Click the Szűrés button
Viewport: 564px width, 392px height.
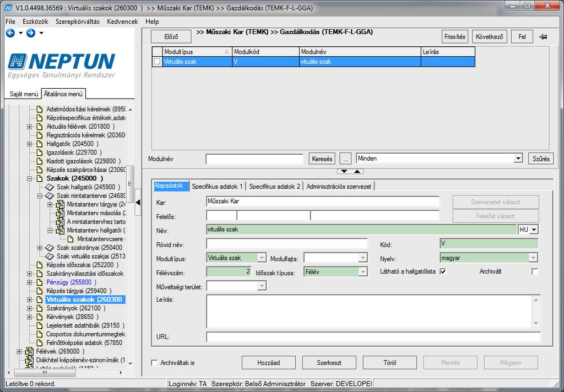point(541,159)
